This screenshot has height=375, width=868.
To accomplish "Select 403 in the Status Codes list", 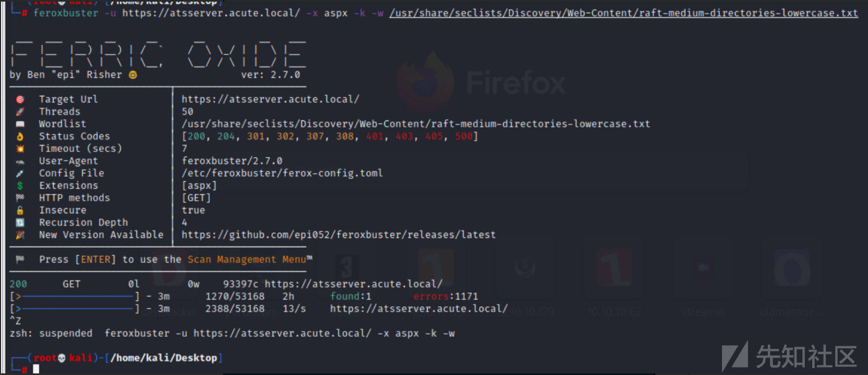I will point(404,136).
